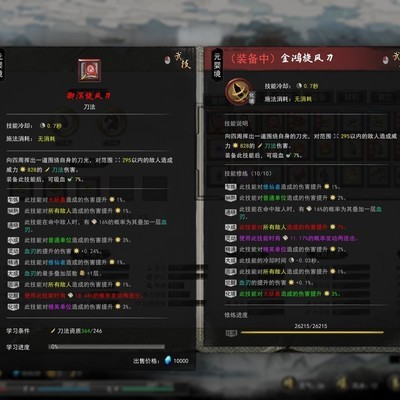The width and height of the screenshot is (400, 400).
Task: Click the blue spirit stone icon beside 10000
Action: coord(168,360)
